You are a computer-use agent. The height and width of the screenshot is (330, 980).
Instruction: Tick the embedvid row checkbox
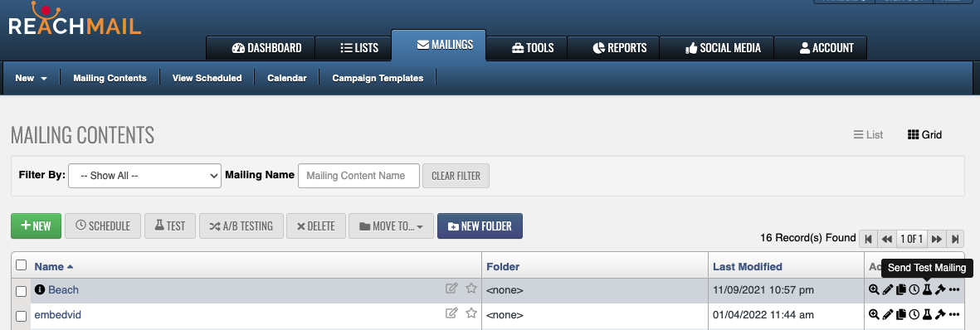click(x=22, y=316)
